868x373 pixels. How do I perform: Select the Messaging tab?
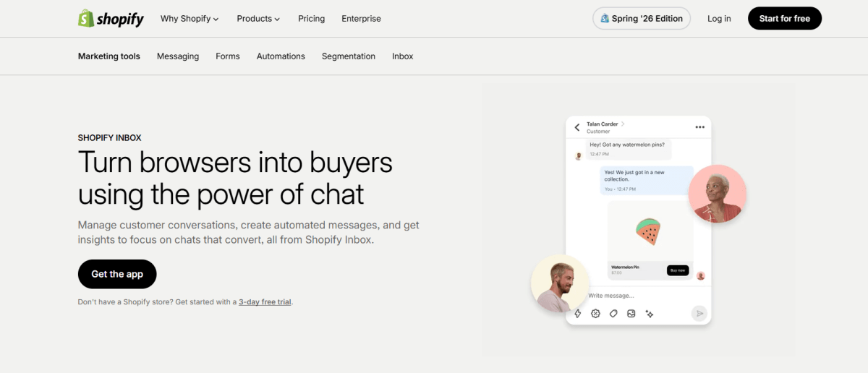tap(178, 56)
